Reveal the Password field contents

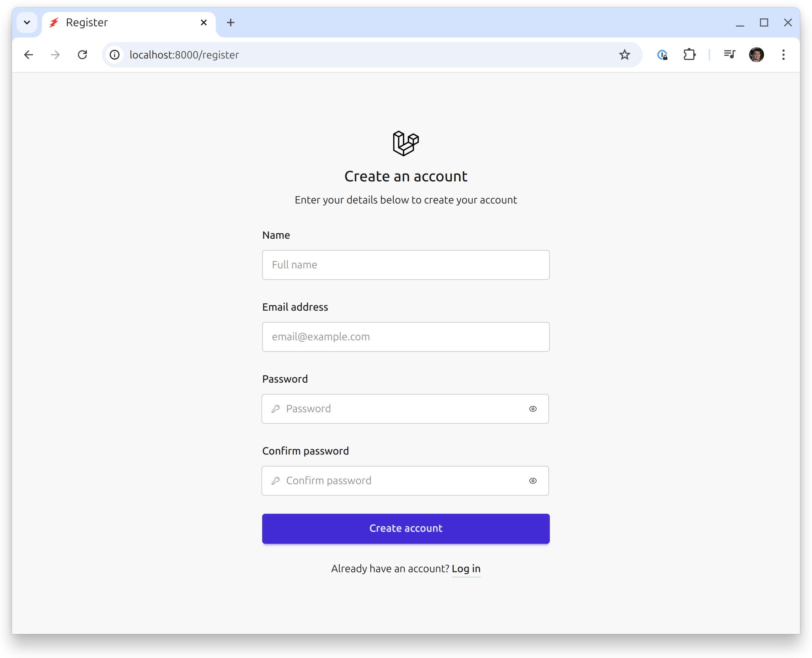(533, 408)
